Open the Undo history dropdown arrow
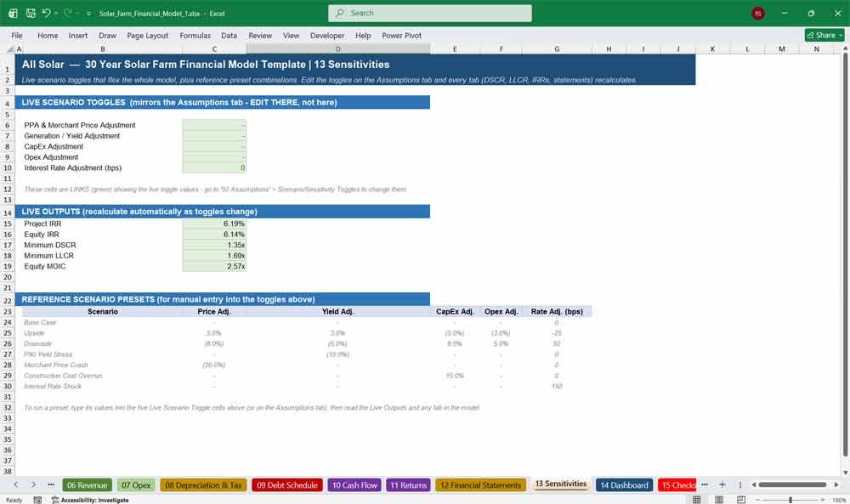This screenshot has width=850, height=504. pyautogui.click(x=56, y=13)
